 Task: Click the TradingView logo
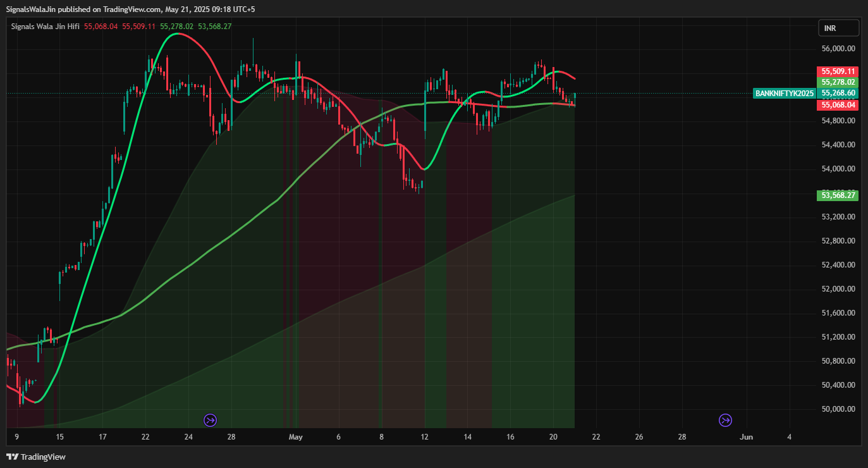pyautogui.click(x=36, y=457)
